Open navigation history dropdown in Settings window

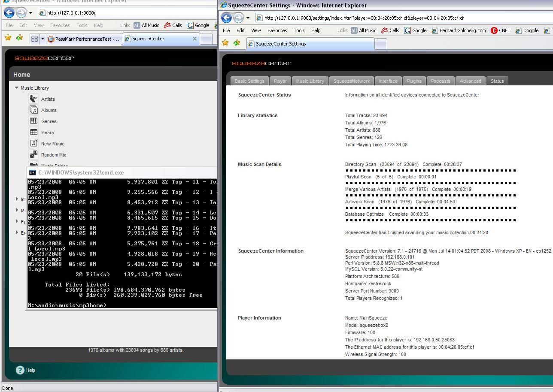[248, 18]
